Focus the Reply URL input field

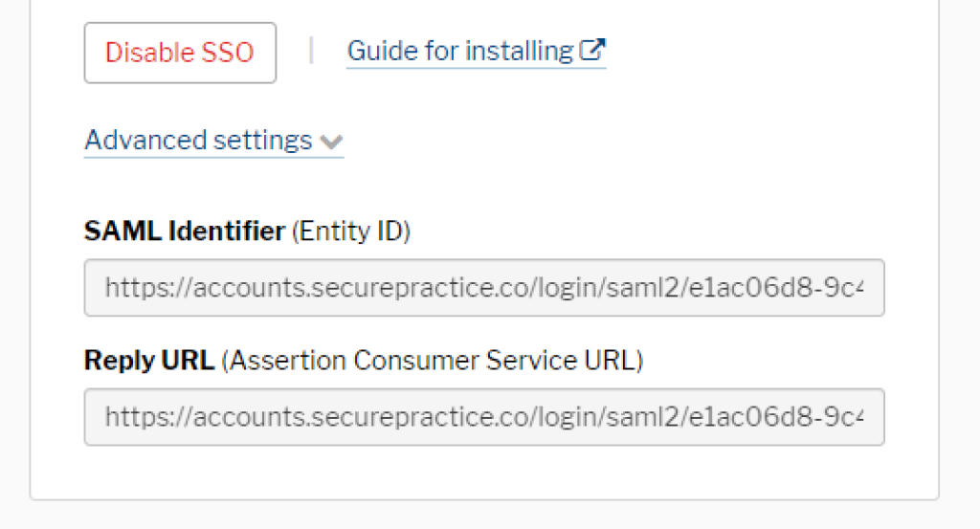(x=484, y=416)
